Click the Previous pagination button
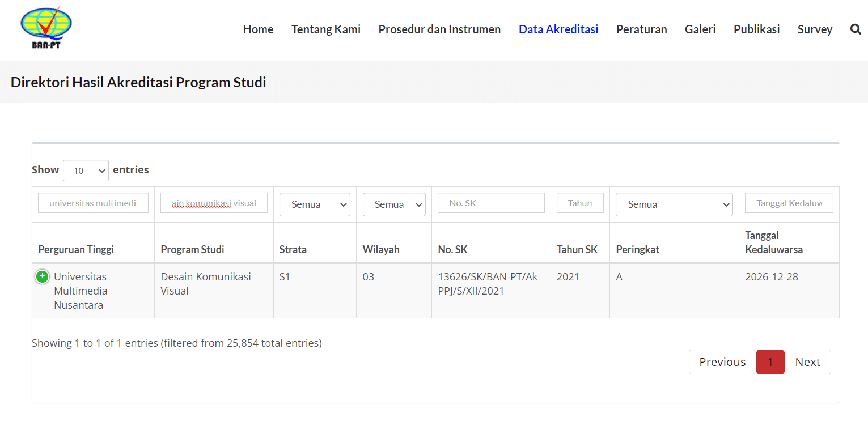The width and height of the screenshot is (868, 439). tap(722, 362)
